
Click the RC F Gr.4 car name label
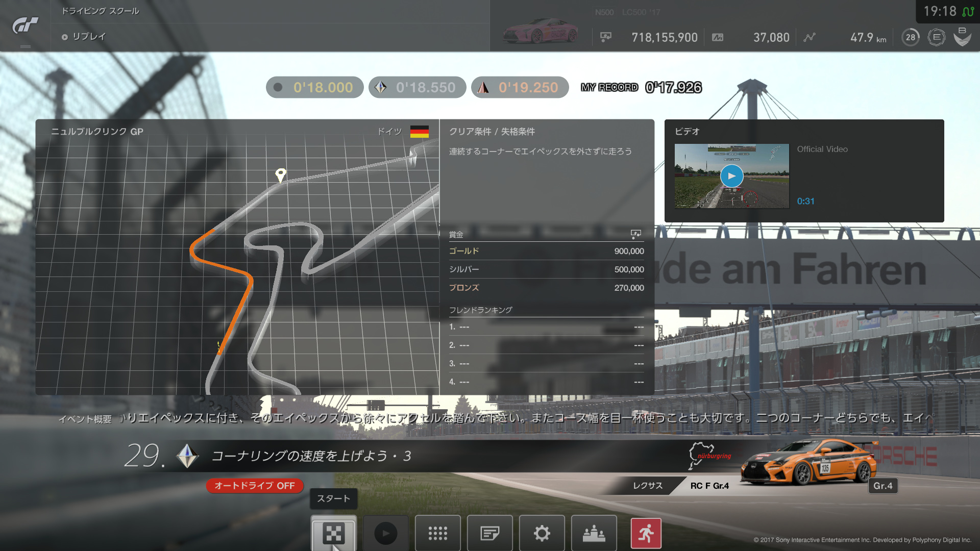pyautogui.click(x=709, y=486)
